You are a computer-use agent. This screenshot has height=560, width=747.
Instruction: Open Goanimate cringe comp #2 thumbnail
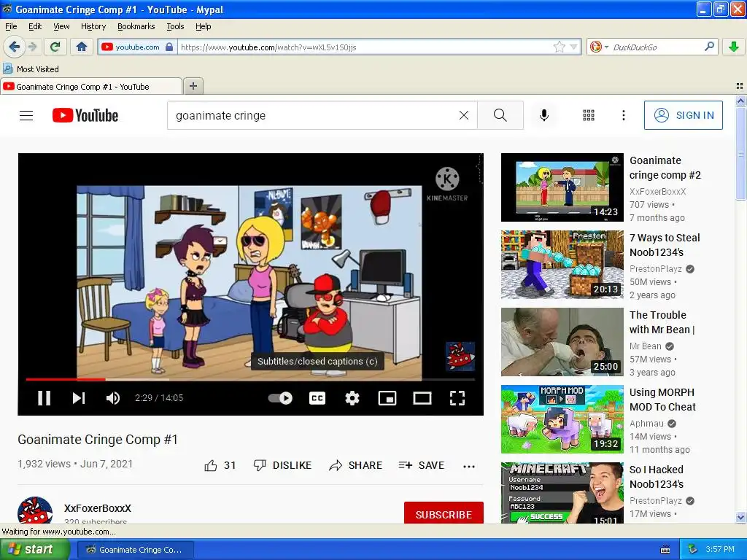[x=562, y=187]
